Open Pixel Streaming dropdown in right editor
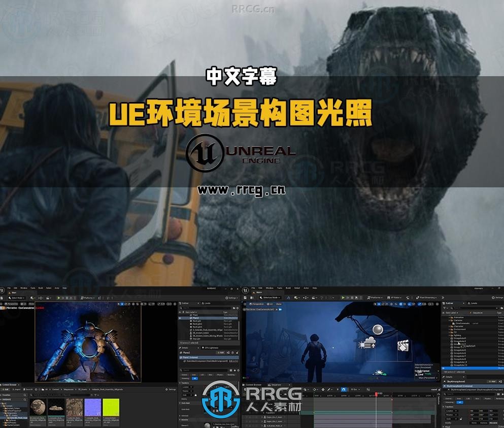 [426, 298]
